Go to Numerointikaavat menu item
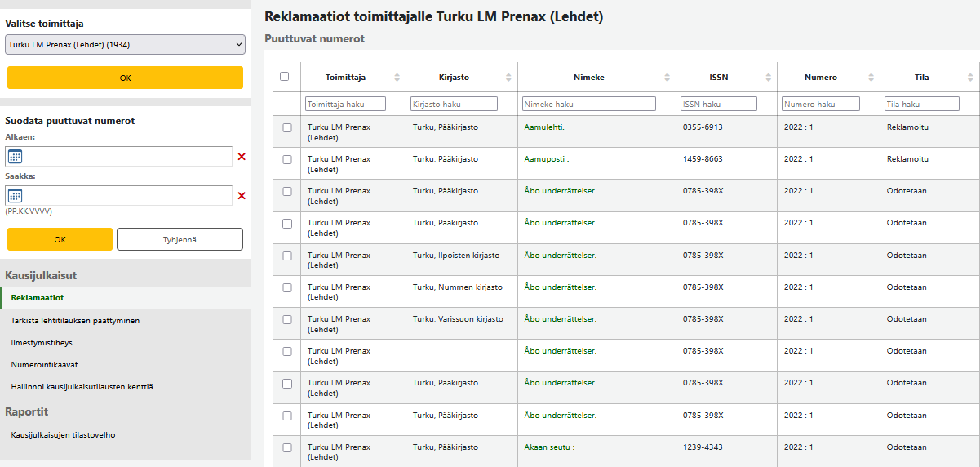 click(x=44, y=365)
